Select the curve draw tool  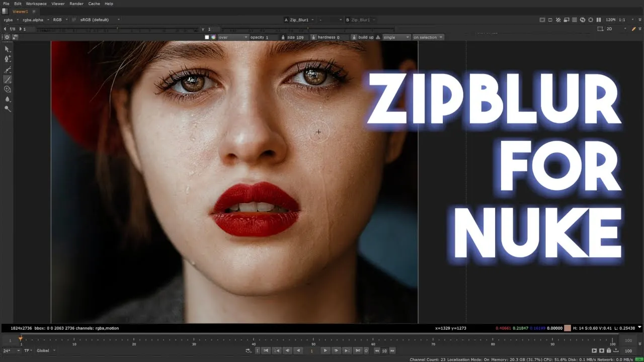(x=8, y=69)
